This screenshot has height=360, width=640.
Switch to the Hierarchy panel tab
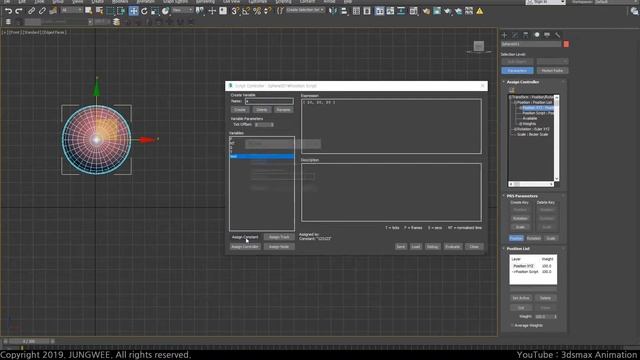[x=526, y=35]
